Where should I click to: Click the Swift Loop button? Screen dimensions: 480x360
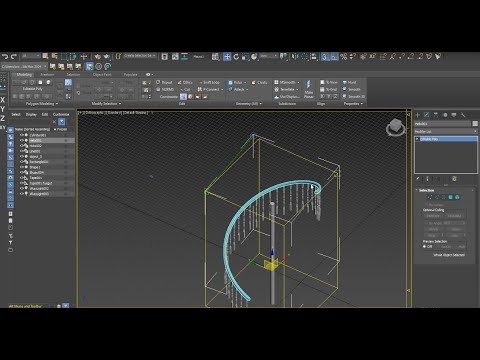pos(209,82)
